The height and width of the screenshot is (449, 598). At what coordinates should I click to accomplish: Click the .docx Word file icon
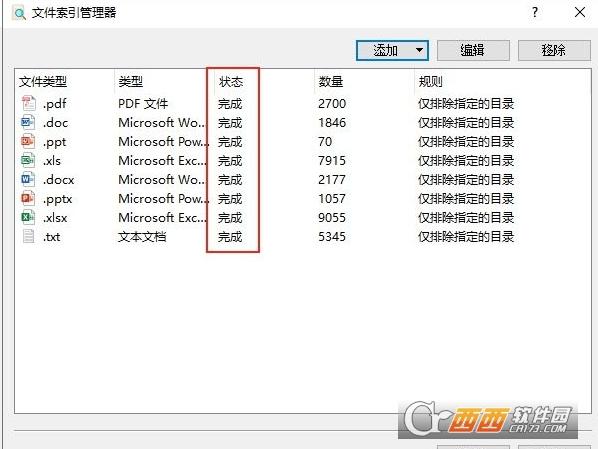pyautogui.click(x=28, y=179)
